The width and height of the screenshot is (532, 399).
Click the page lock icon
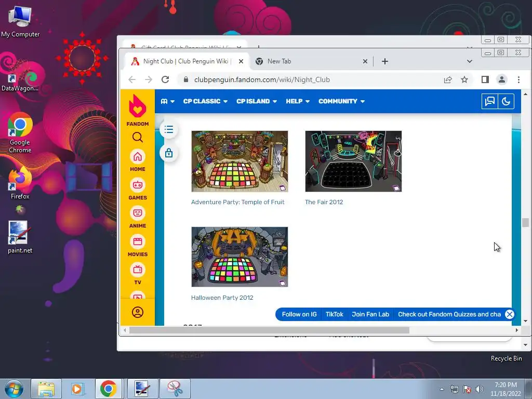(169, 153)
